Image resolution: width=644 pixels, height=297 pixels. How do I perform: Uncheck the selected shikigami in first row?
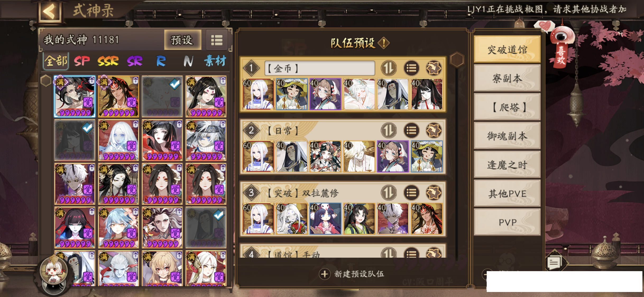[x=162, y=96]
